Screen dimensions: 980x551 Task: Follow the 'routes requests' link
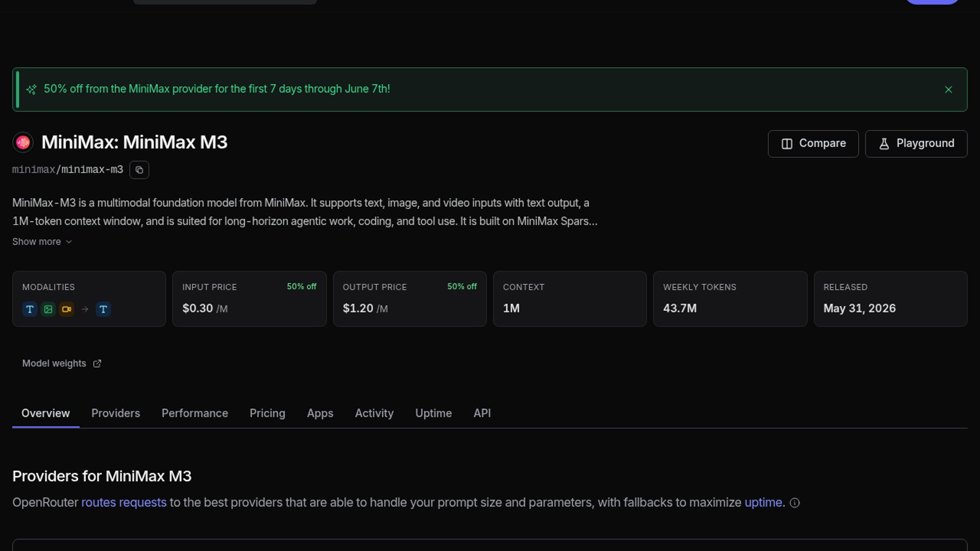(124, 503)
